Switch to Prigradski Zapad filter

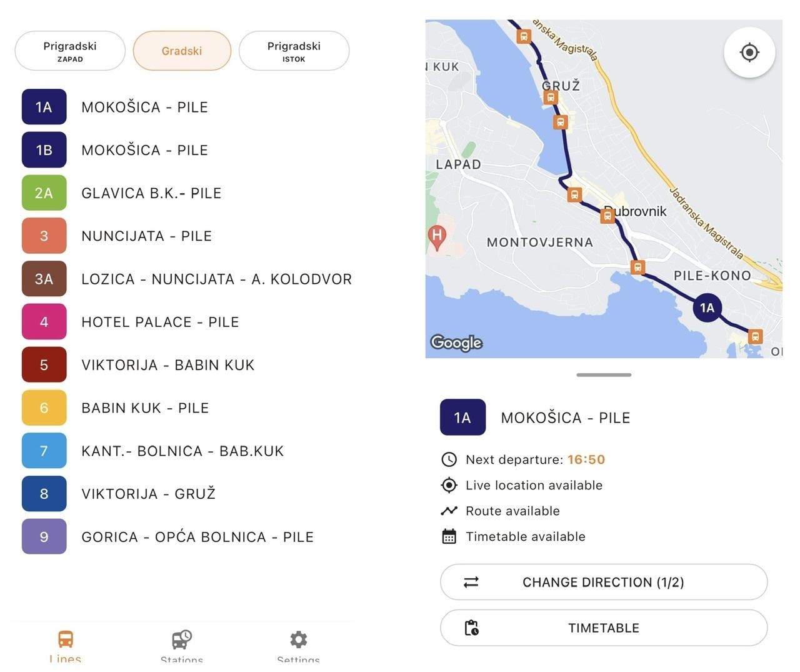[70, 51]
